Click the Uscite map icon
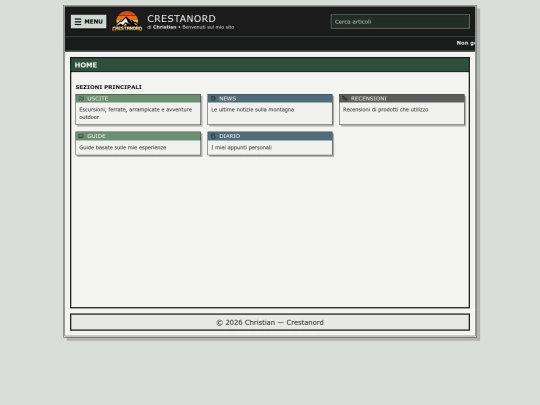Viewport: 540px width, 405px height. pos(81,98)
